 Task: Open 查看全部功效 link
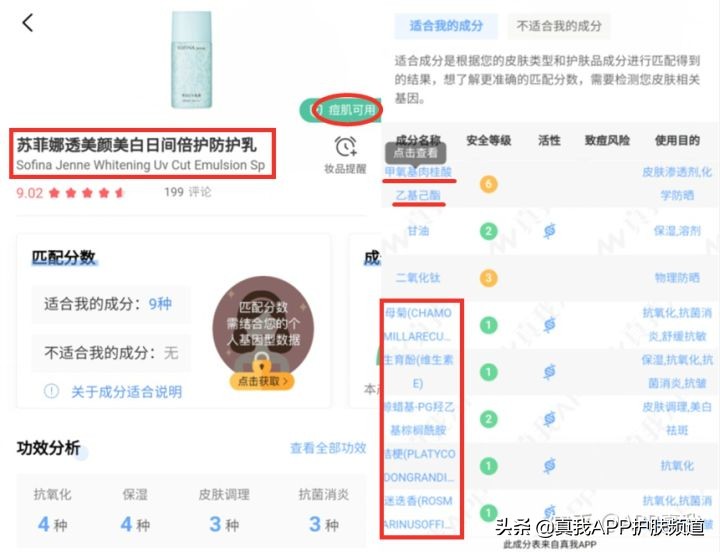[328, 448]
